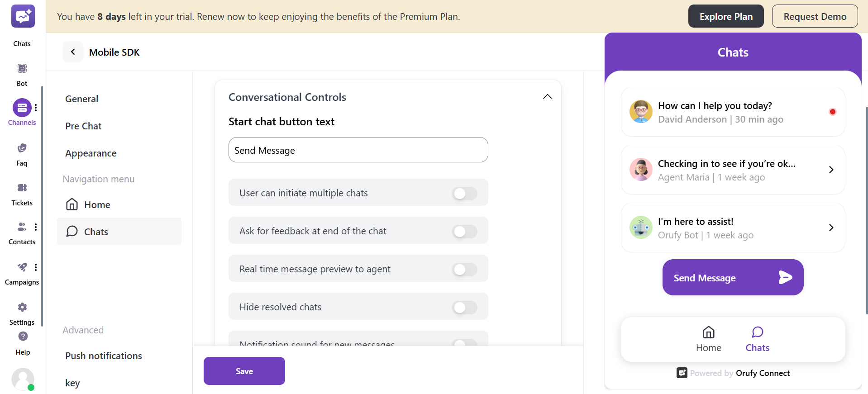Viewport: 868px width, 394px height.
Task: Open the Pre Chat settings section
Action: [x=83, y=126]
